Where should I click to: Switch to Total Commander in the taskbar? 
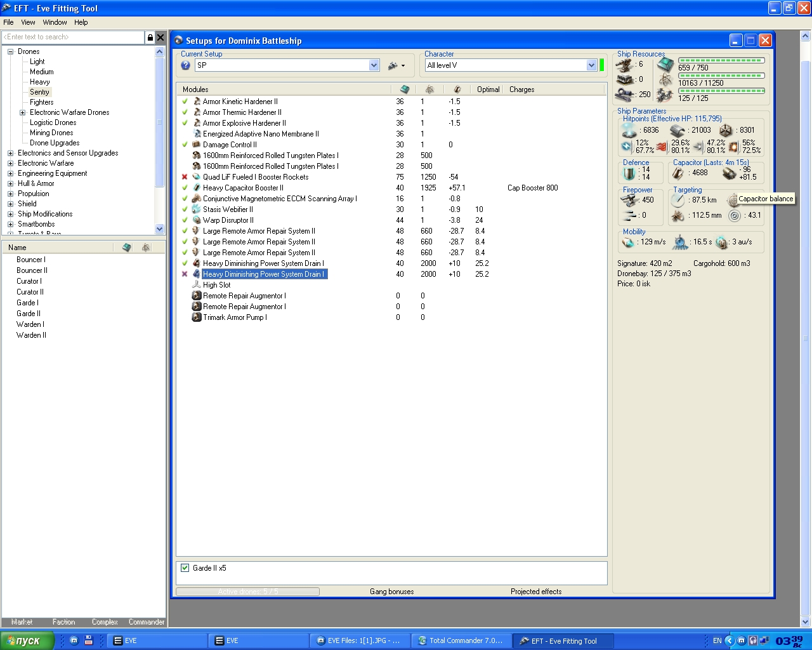point(461,640)
